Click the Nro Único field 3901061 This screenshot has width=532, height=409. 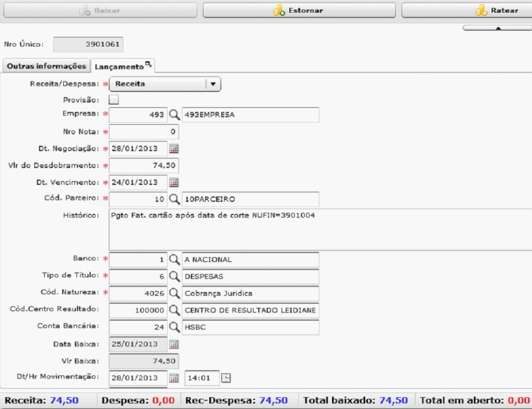click(88, 44)
